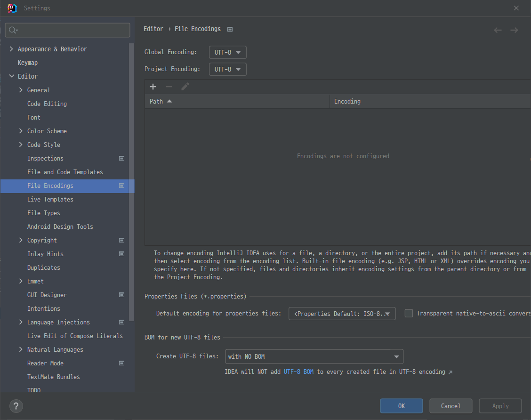Click the remove encoding minus icon
Viewport: 531px width, 420px height.
[169, 87]
